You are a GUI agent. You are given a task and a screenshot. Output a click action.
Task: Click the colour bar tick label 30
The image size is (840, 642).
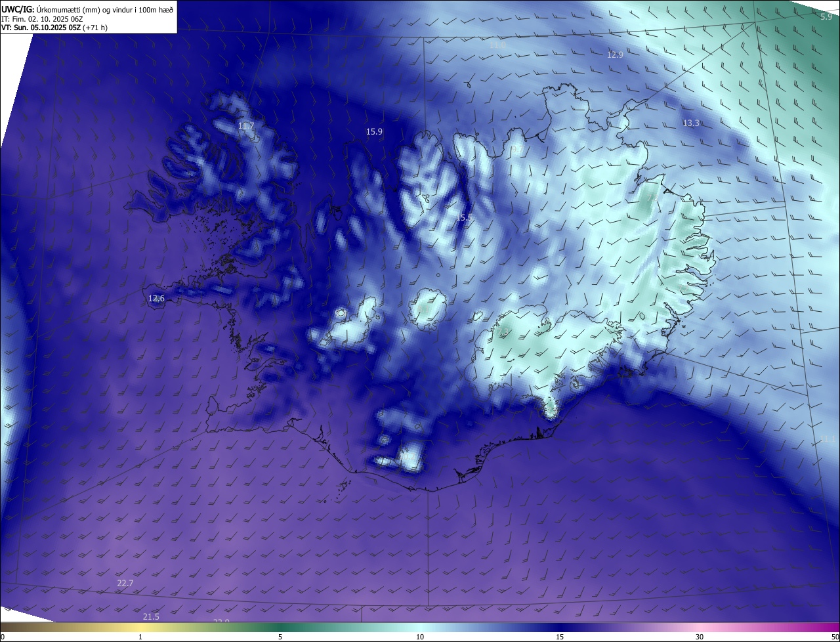coord(700,637)
